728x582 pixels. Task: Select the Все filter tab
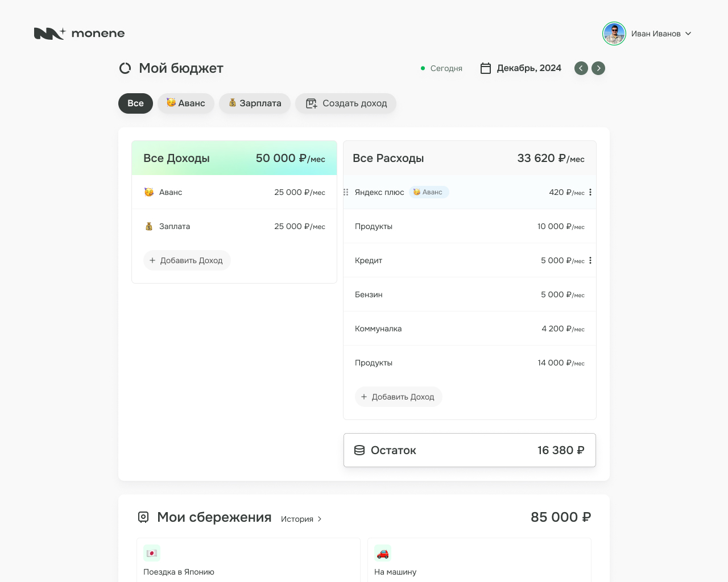coord(135,103)
